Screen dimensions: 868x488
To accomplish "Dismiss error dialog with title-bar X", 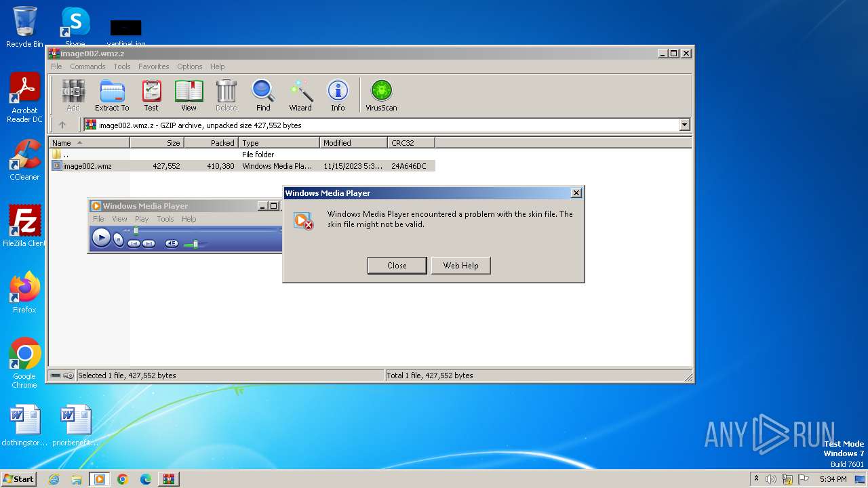I will pos(576,193).
